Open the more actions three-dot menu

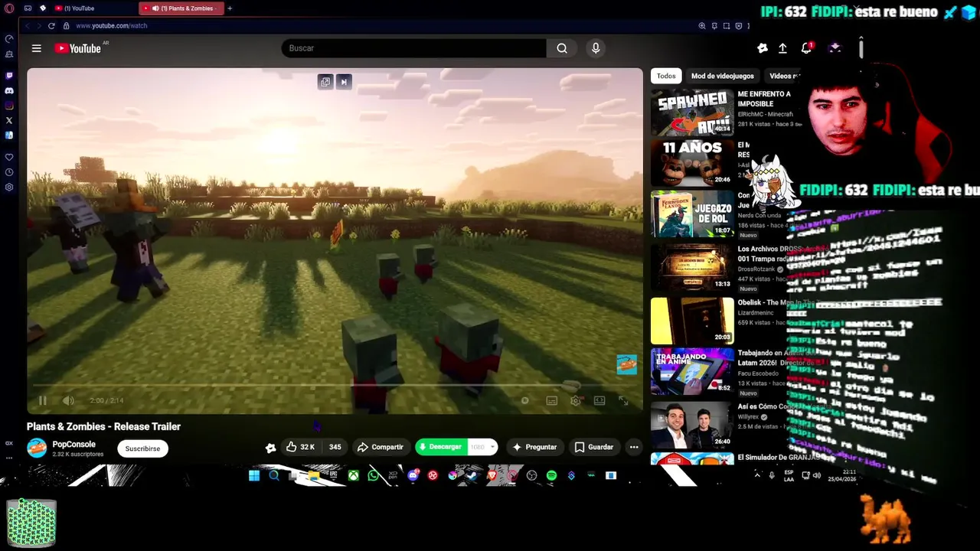[x=634, y=447]
